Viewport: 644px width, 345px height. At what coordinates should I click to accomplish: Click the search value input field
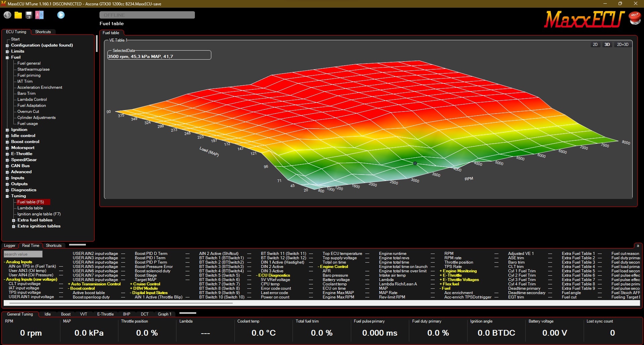(x=23, y=254)
